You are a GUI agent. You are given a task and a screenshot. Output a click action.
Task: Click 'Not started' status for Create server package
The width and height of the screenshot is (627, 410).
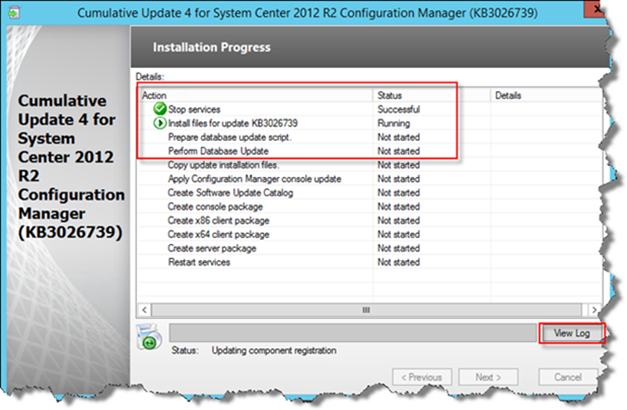399,248
